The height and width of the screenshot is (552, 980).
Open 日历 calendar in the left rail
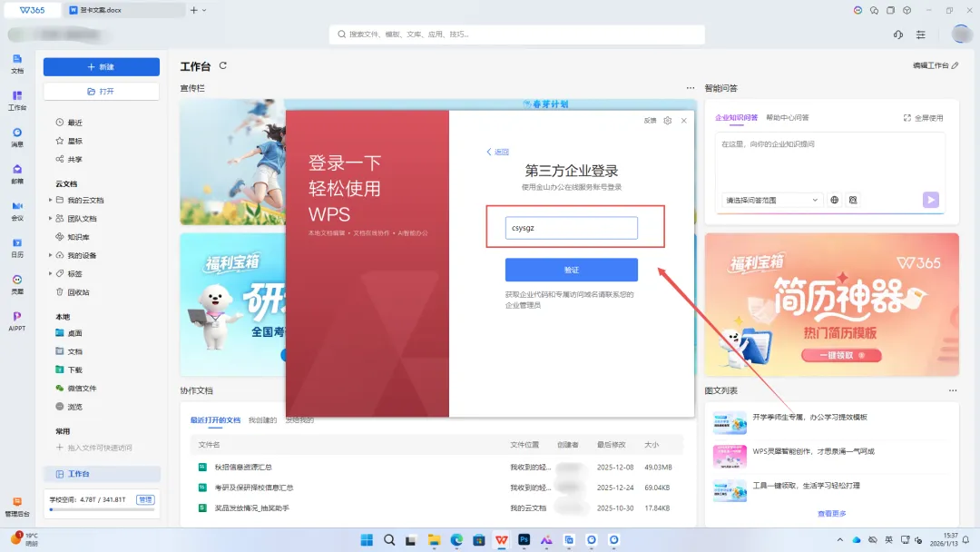[x=17, y=248]
